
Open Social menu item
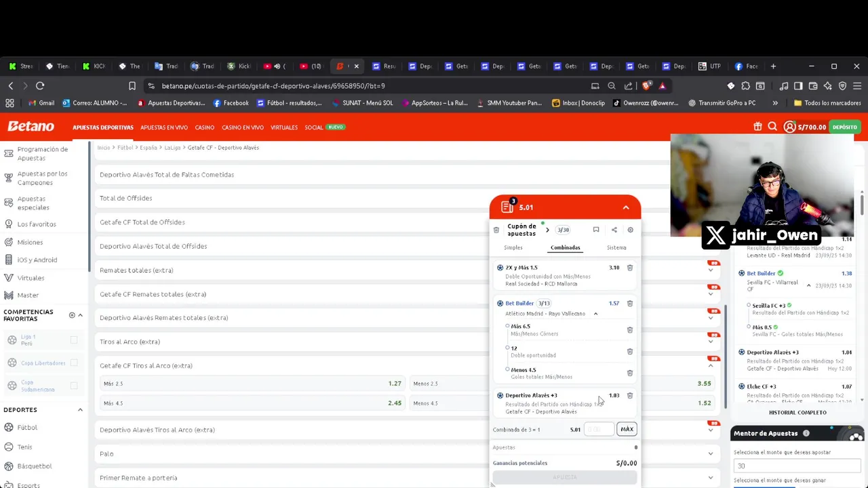pos(314,127)
